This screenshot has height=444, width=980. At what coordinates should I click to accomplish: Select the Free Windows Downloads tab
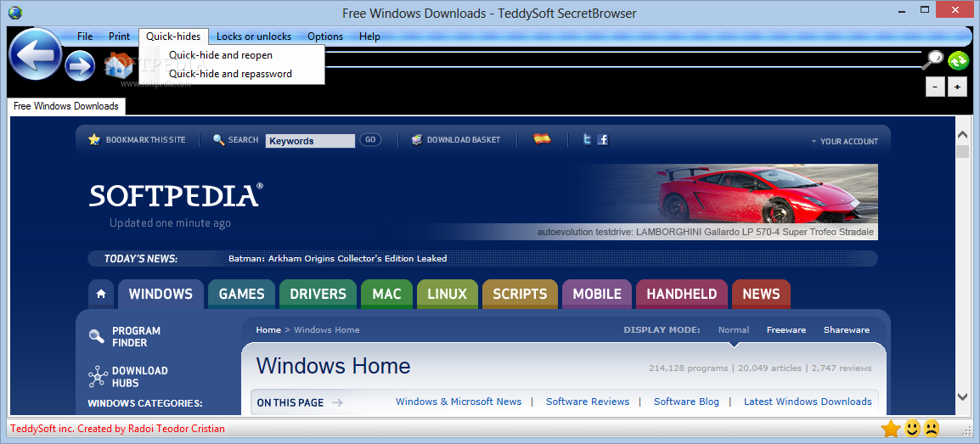[66, 106]
